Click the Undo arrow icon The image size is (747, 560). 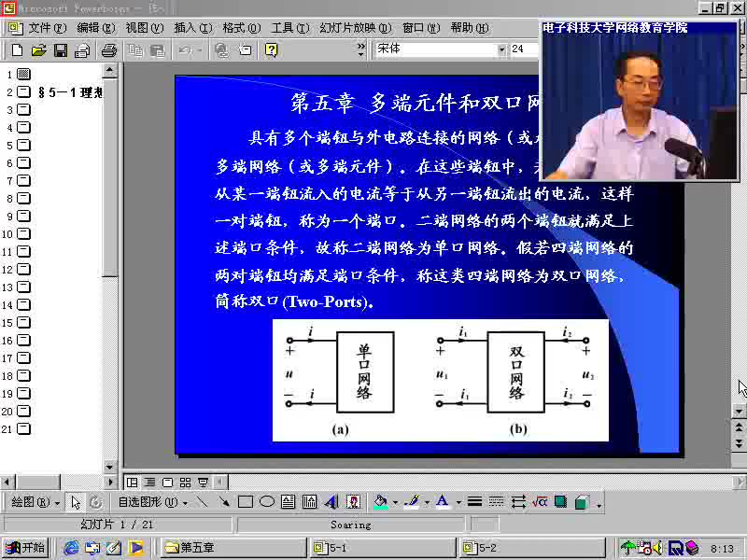pos(185,49)
